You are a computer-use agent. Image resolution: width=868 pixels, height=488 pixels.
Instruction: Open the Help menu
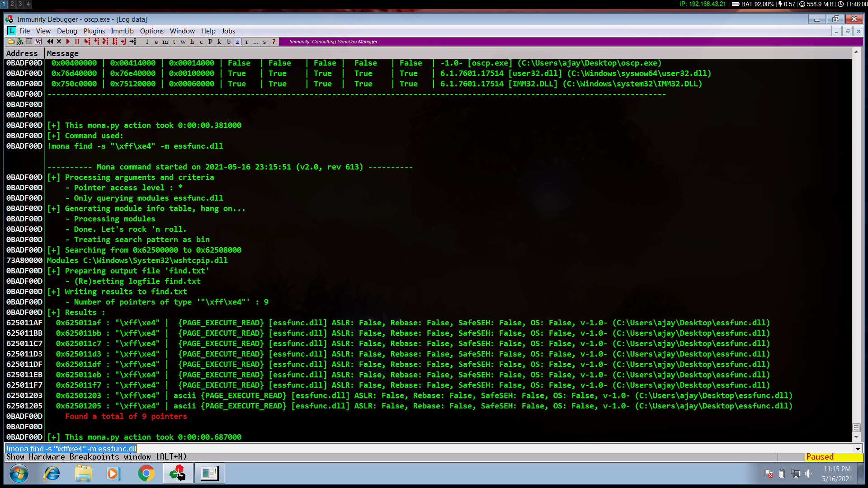point(208,31)
